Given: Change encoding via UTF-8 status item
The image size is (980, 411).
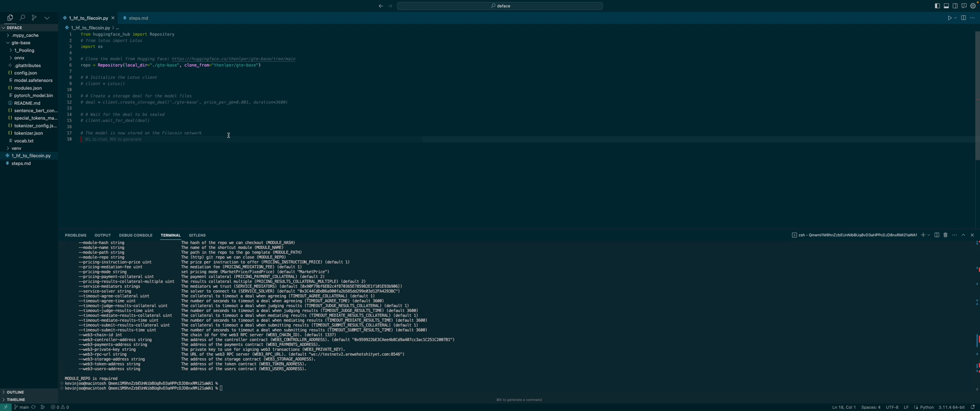Looking at the screenshot, I should pos(892,407).
